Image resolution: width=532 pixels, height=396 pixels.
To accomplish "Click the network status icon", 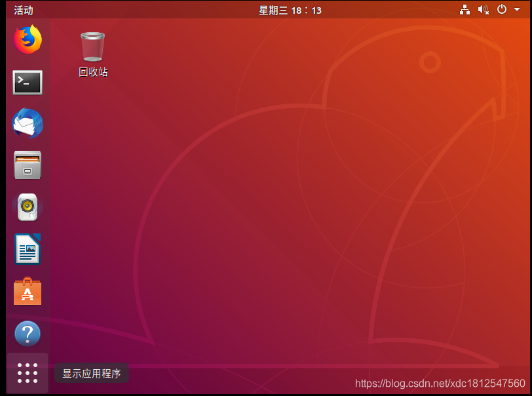I will click(x=465, y=10).
